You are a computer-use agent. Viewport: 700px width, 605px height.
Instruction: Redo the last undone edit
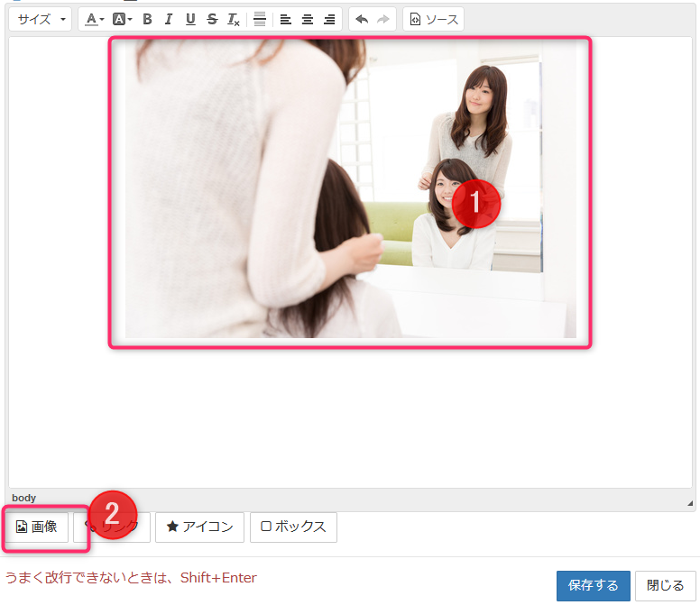tap(383, 19)
